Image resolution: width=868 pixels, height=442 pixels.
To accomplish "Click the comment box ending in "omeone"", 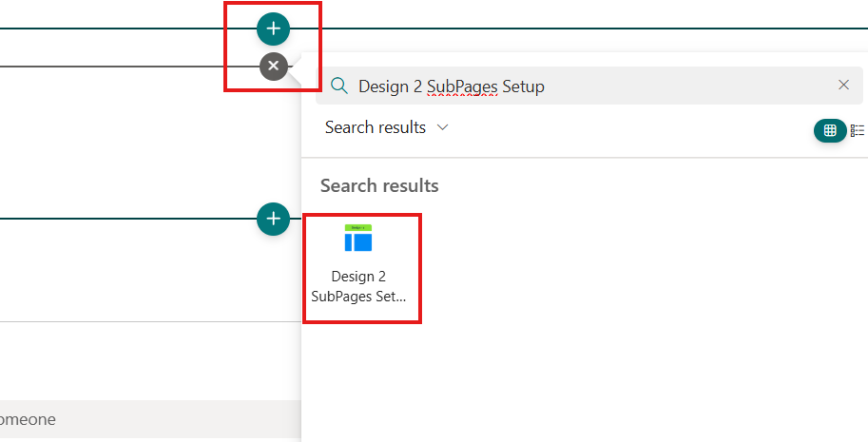I will (143, 418).
